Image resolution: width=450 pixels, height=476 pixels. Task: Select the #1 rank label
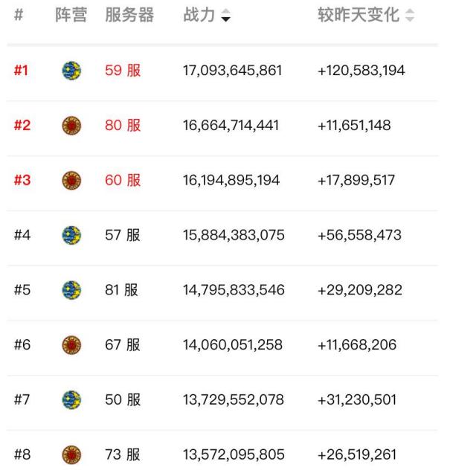pyautogui.click(x=21, y=71)
